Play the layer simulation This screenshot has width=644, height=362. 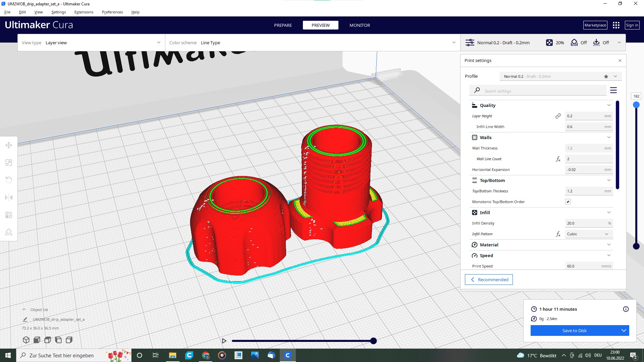pos(224,341)
